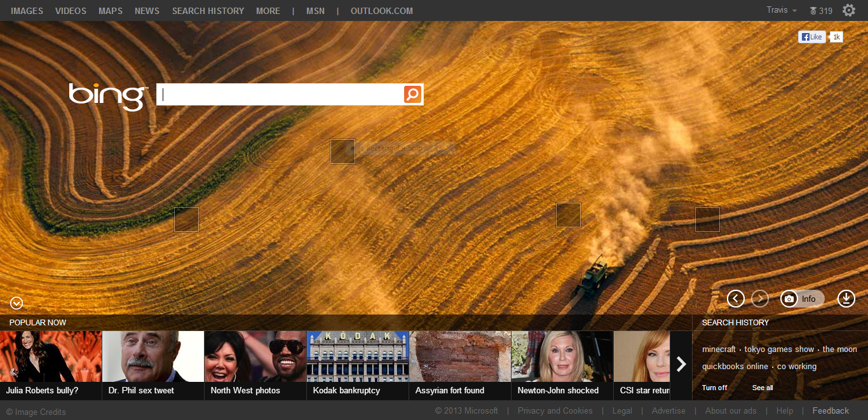
Task: Open Kodak bankruptcy story
Action: [358, 365]
